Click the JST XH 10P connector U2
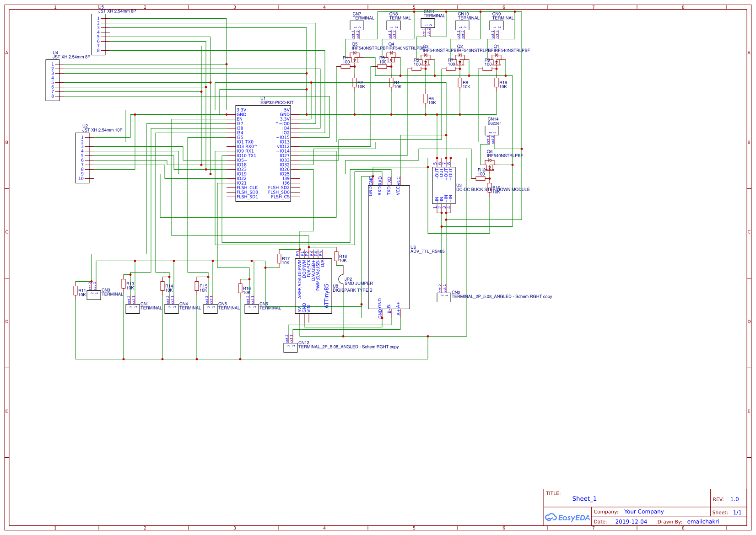This screenshot has height=535, width=756. coord(81,158)
